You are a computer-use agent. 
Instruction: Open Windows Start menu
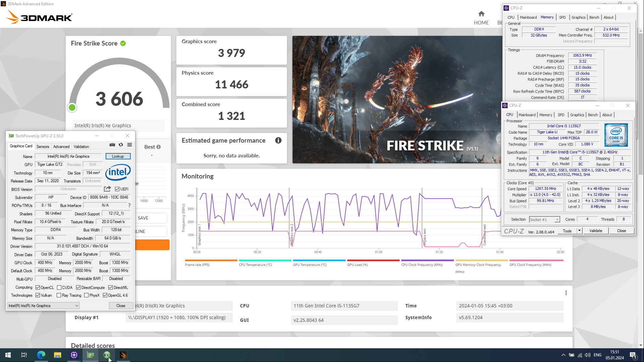coord(8,355)
